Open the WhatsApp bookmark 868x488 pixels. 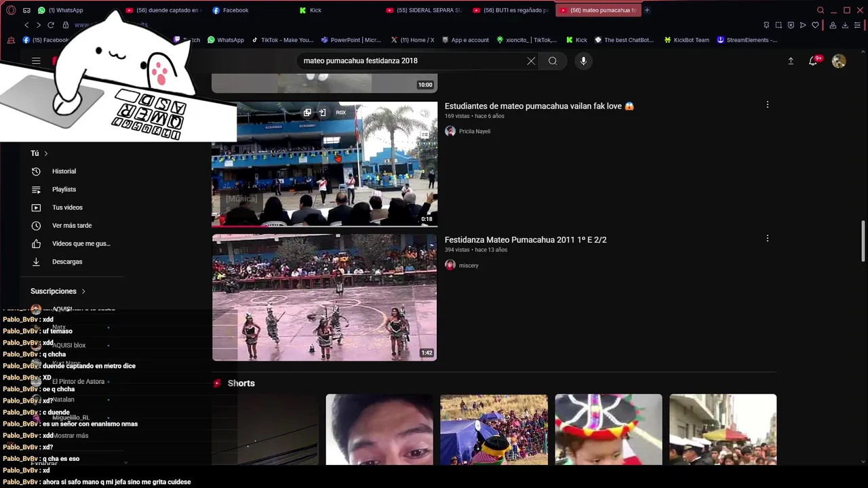pos(225,40)
